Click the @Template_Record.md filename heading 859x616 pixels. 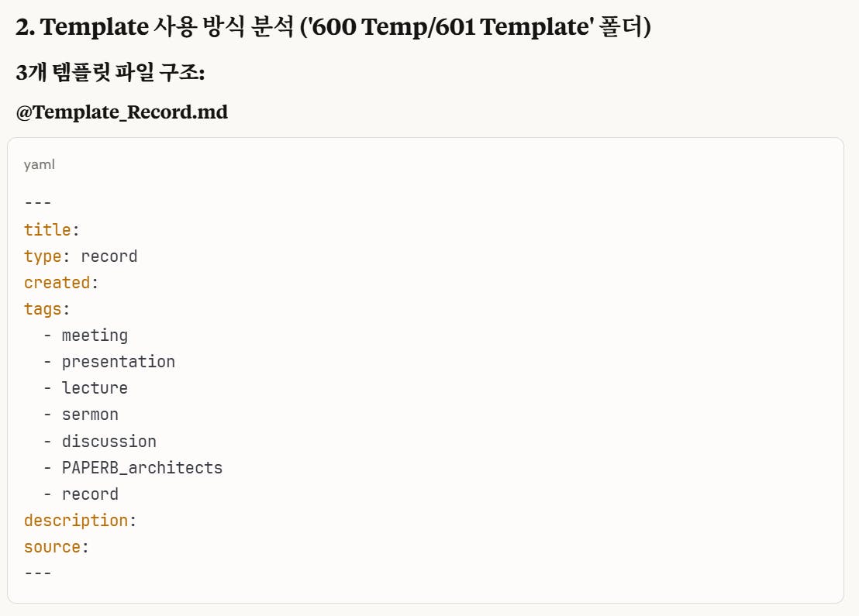tap(122, 112)
